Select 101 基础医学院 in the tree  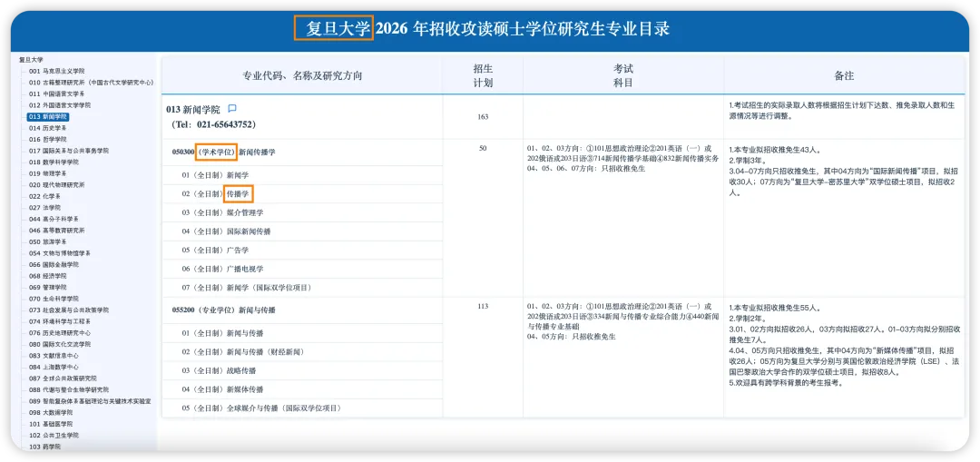[51, 424]
